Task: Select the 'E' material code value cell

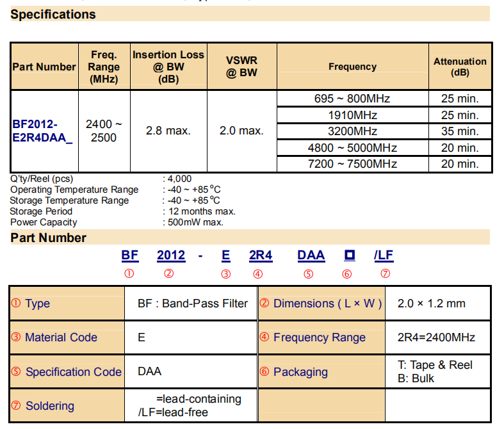Action: pyautogui.click(x=191, y=337)
